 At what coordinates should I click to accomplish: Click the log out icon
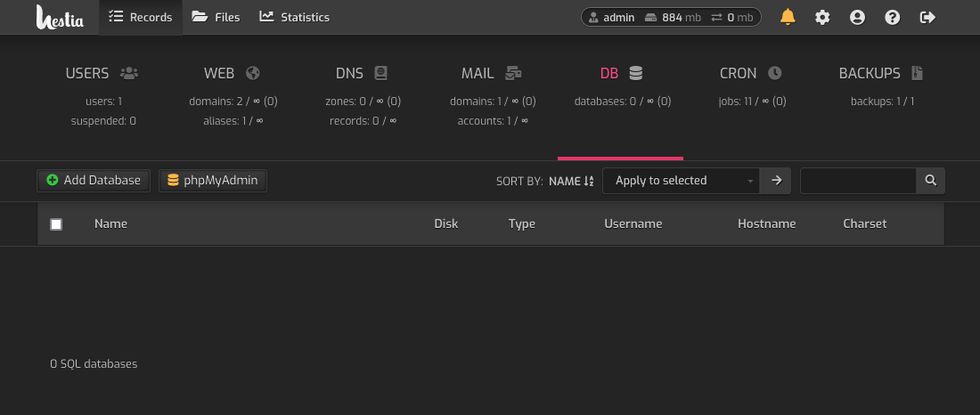(x=927, y=17)
